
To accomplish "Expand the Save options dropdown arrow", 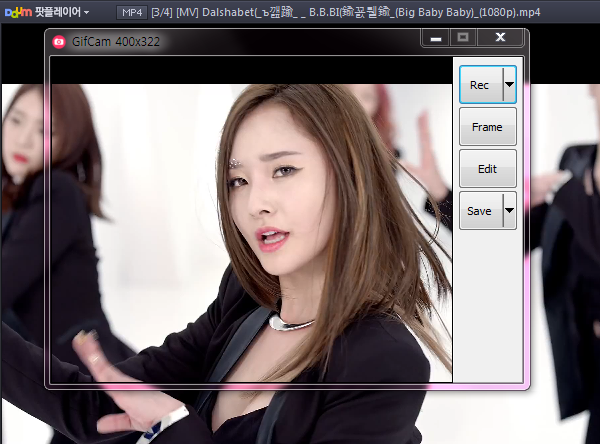I will (509, 211).
